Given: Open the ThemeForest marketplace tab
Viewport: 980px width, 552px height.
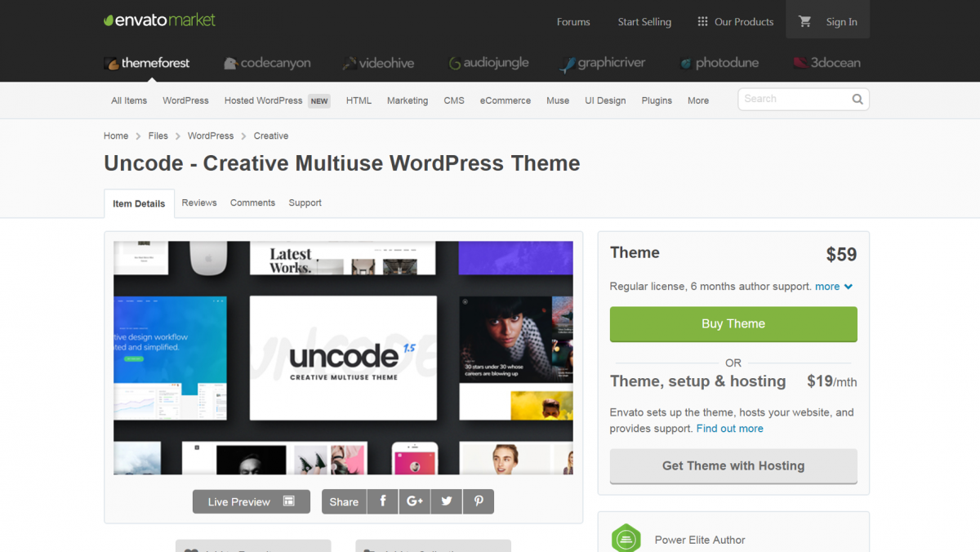Looking at the screenshot, I should tap(147, 63).
